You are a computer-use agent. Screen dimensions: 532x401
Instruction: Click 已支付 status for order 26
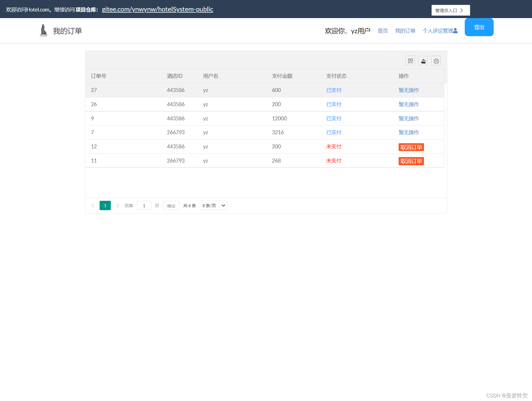click(x=334, y=104)
